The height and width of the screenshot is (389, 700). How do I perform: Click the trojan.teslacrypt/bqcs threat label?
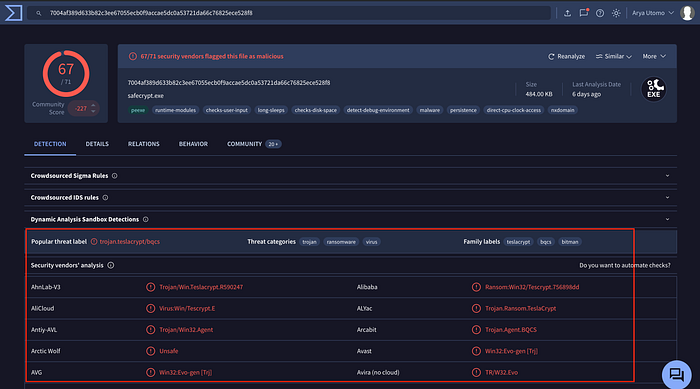click(x=129, y=242)
